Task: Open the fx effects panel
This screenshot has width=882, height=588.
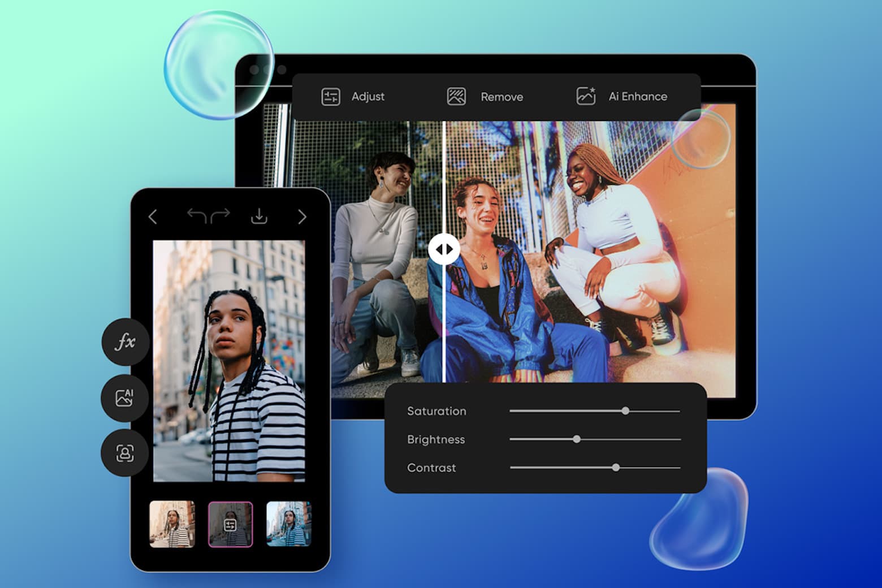Action: (125, 343)
